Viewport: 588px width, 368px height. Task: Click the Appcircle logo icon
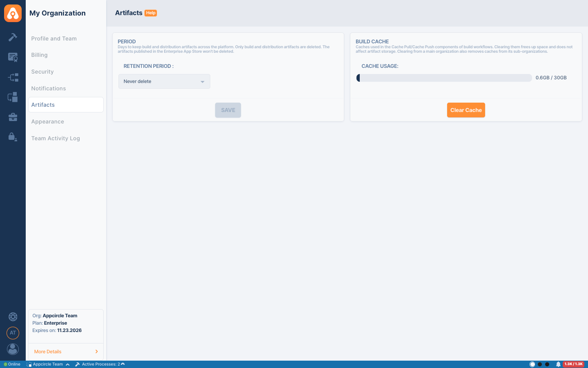point(13,13)
